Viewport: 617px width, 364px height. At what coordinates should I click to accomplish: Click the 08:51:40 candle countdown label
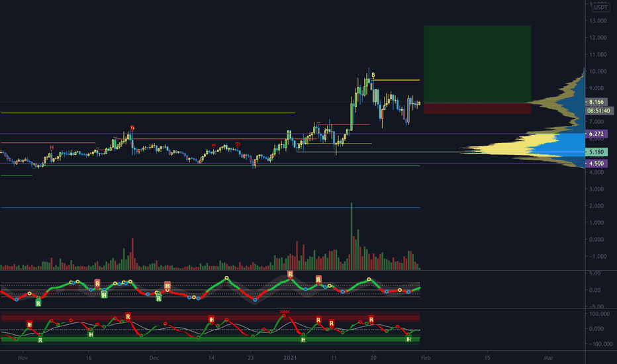click(x=599, y=111)
